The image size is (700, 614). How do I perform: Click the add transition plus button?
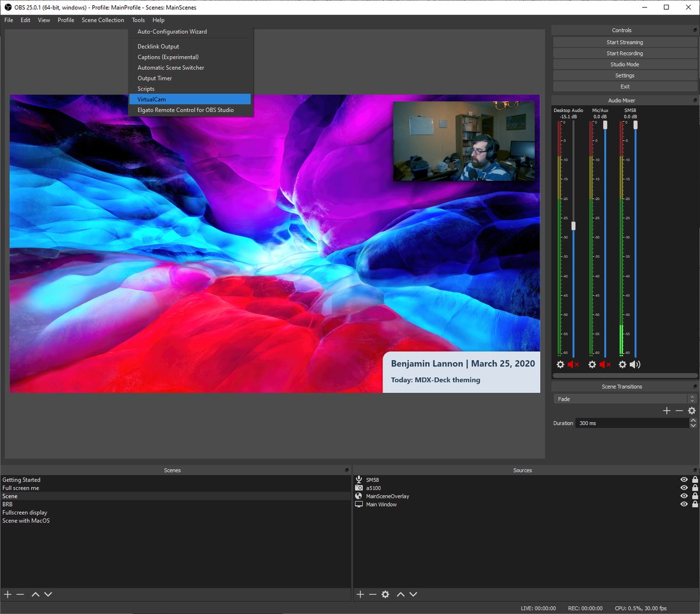[x=667, y=410]
